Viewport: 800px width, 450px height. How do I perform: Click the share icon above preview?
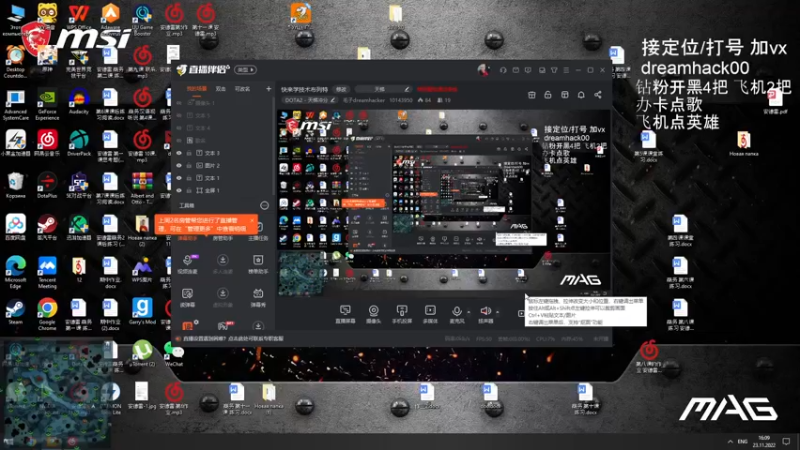(x=598, y=95)
